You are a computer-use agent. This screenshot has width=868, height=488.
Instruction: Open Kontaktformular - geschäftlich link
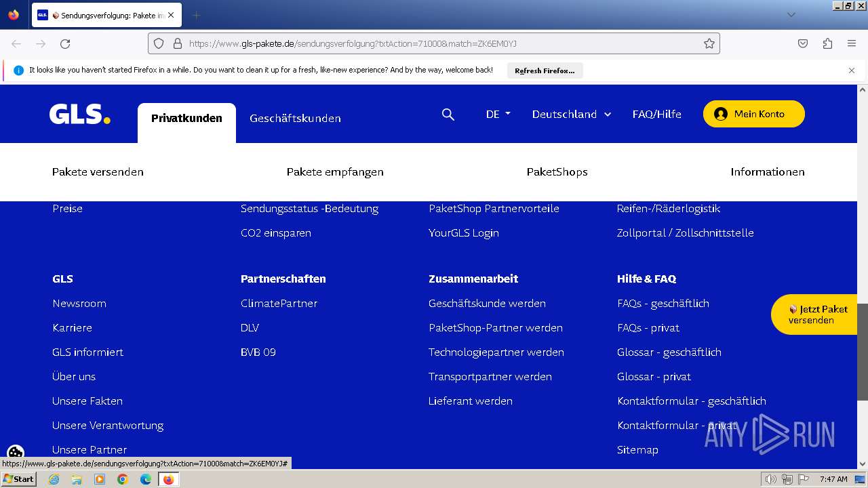pos(692,401)
